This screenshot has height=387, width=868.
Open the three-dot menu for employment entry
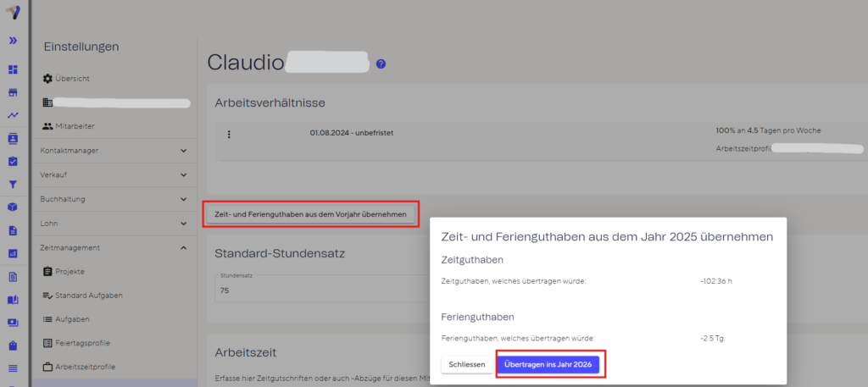tap(229, 134)
